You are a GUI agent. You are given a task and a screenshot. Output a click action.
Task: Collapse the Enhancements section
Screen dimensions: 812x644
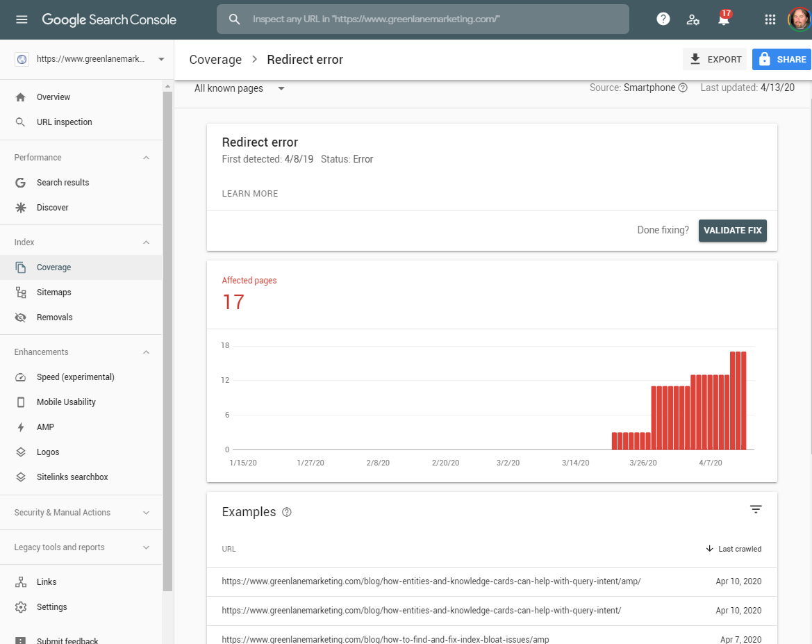tap(146, 352)
